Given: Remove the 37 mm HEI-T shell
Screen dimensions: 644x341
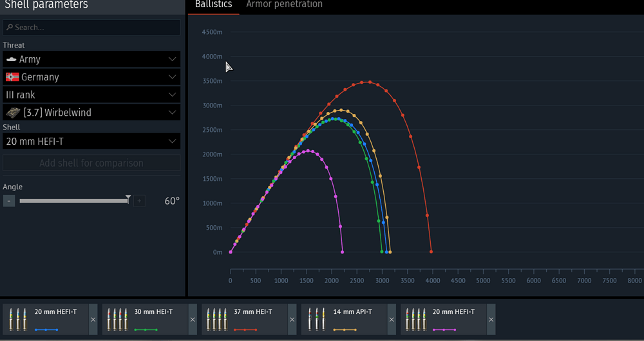Looking at the screenshot, I should coord(292,319).
